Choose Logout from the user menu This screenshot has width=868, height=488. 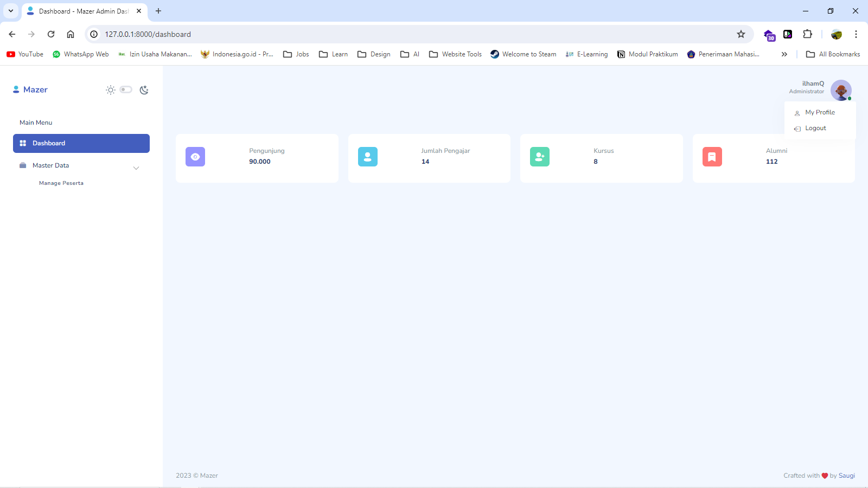[x=815, y=129]
